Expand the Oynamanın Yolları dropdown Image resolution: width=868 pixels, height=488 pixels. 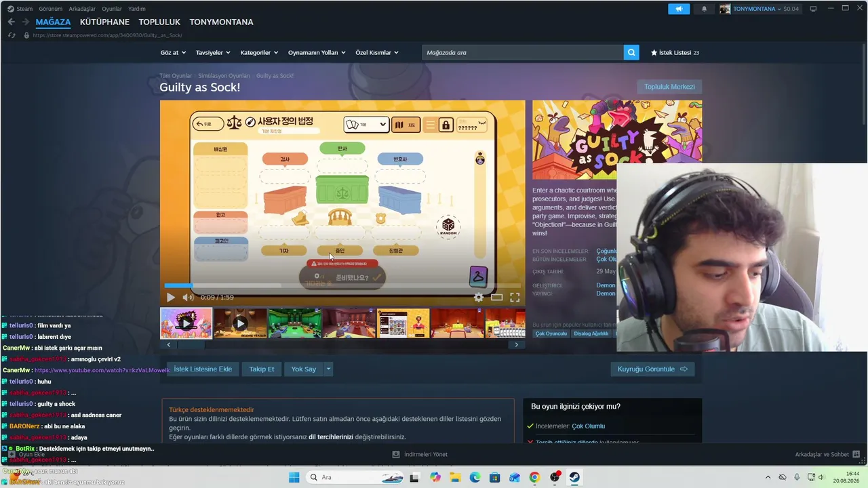coord(317,52)
